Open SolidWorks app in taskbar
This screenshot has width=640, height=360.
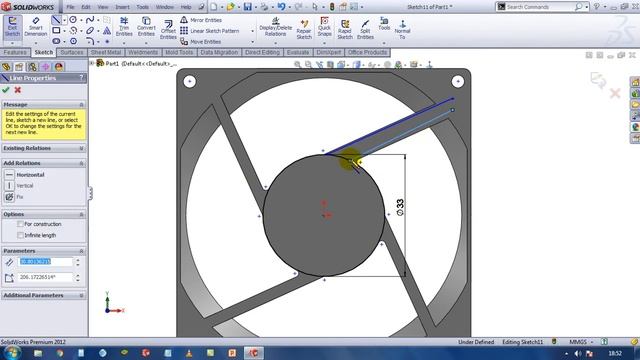coord(253,353)
